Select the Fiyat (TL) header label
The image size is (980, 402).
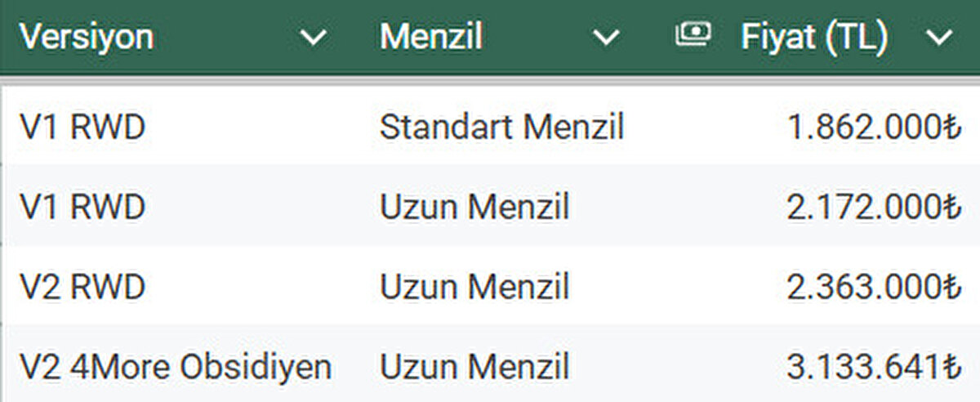(x=813, y=37)
